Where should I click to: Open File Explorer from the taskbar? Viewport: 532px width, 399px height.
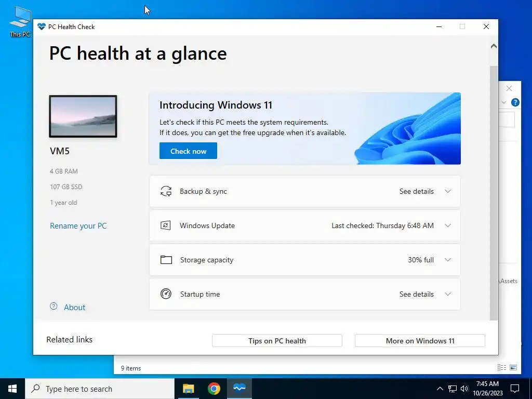click(188, 389)
